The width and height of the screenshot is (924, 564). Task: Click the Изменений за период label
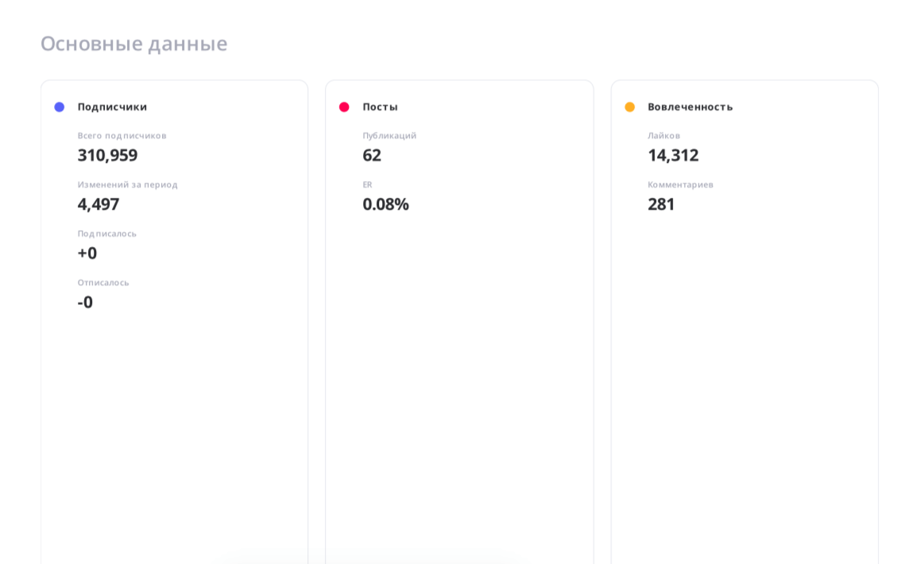127,185
